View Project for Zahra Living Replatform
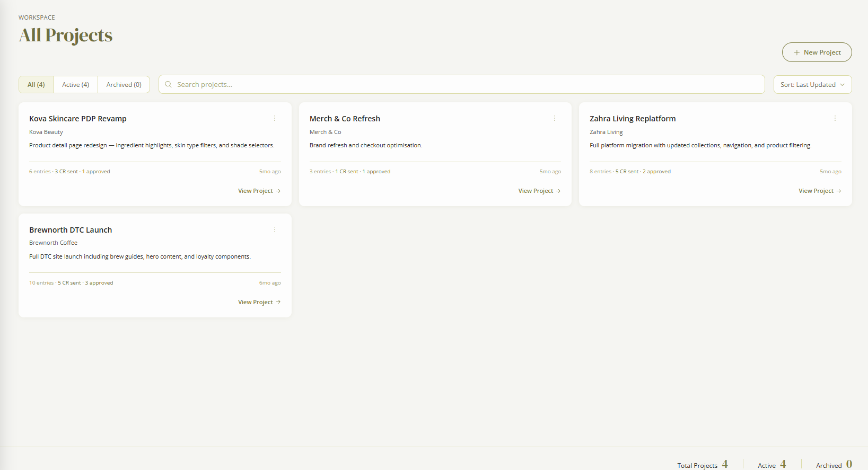This screenshot has height=470, width=868. tap(820, 191)
